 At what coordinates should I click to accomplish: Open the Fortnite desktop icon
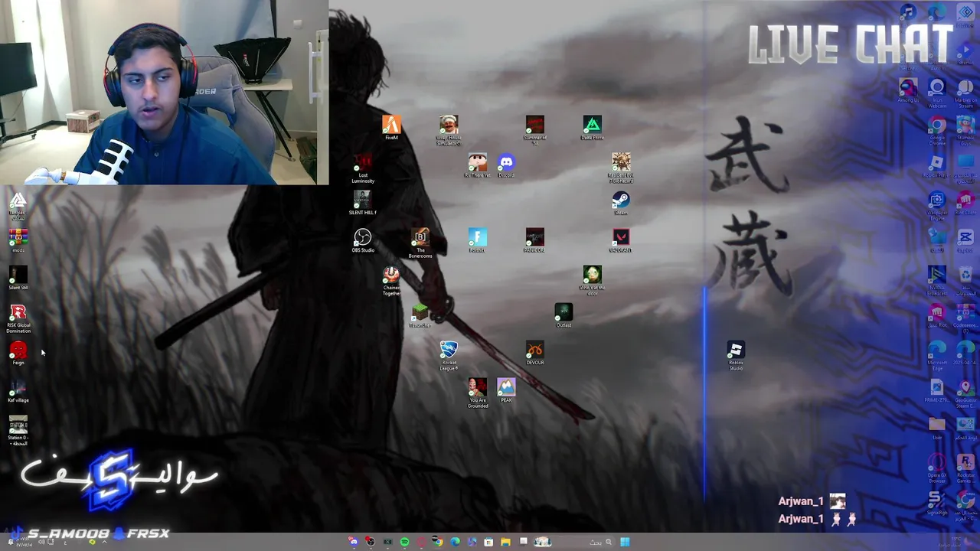[477, 239]
